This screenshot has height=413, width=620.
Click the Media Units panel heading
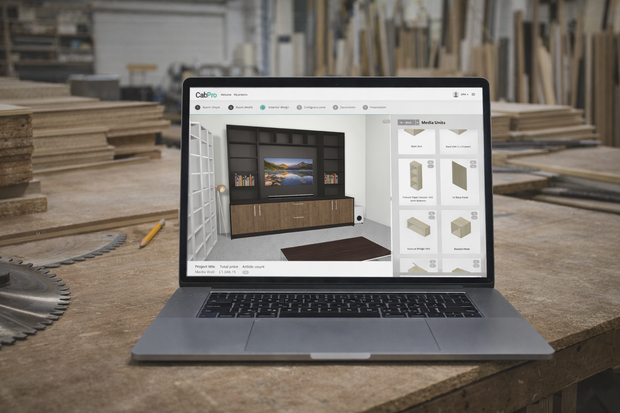coord(433,123)
